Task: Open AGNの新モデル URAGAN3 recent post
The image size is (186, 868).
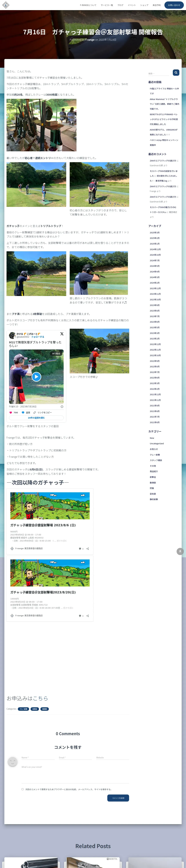Action: pos(164,132)
